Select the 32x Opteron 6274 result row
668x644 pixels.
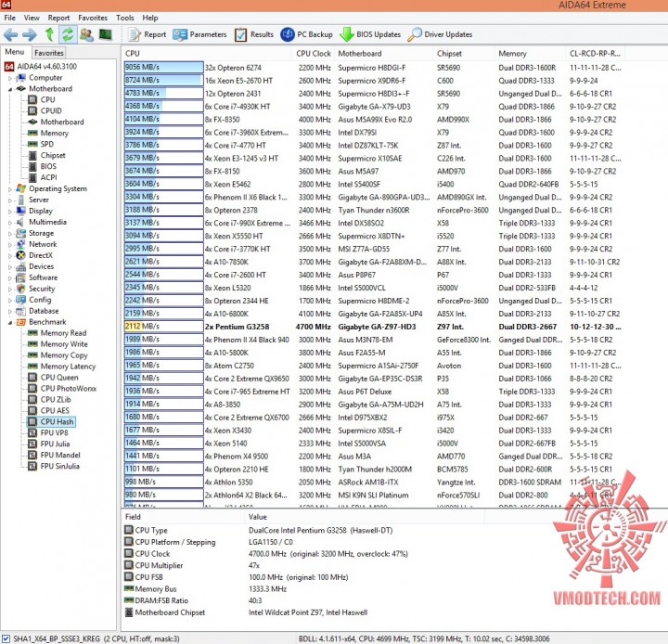click(x=375, y=68)
